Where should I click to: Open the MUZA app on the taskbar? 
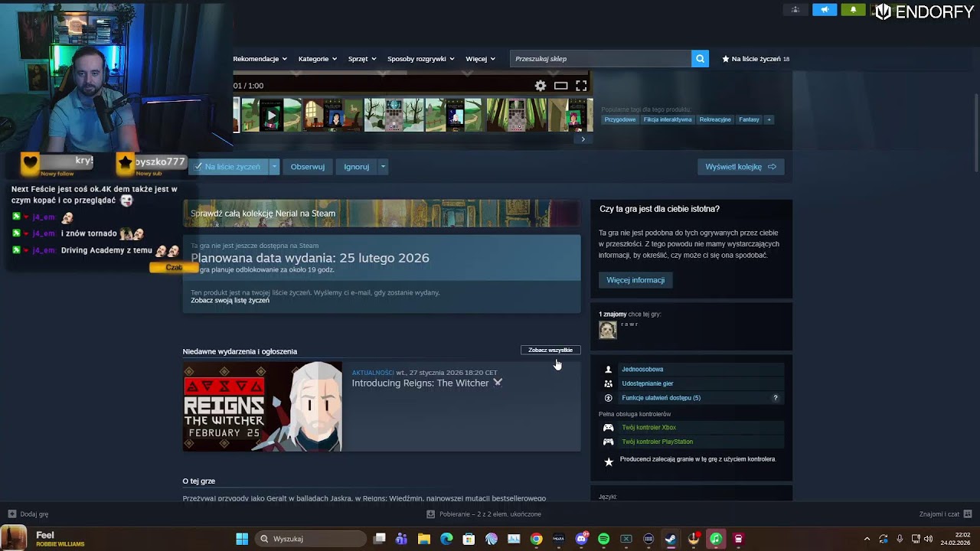pyautogui.click(x=559, y=539)
